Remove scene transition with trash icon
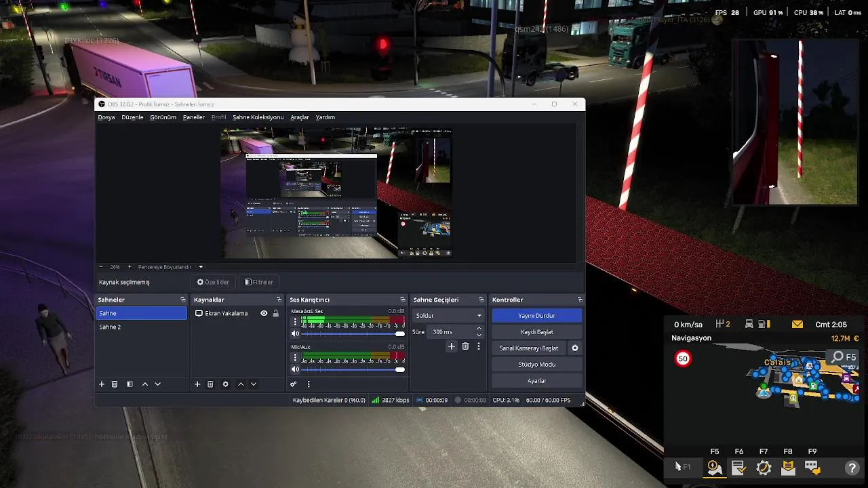The image size is (868, 488). click(x=465, y=346)
